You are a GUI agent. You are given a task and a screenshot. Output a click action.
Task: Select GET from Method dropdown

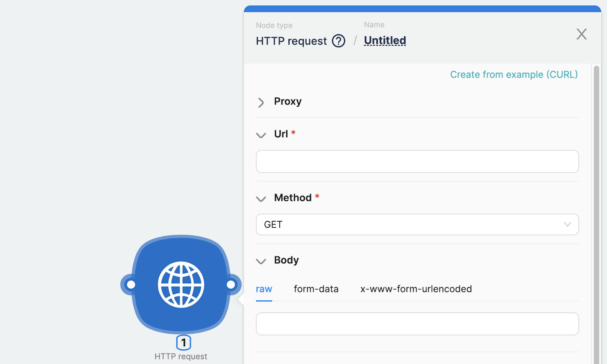pos(417,224)
